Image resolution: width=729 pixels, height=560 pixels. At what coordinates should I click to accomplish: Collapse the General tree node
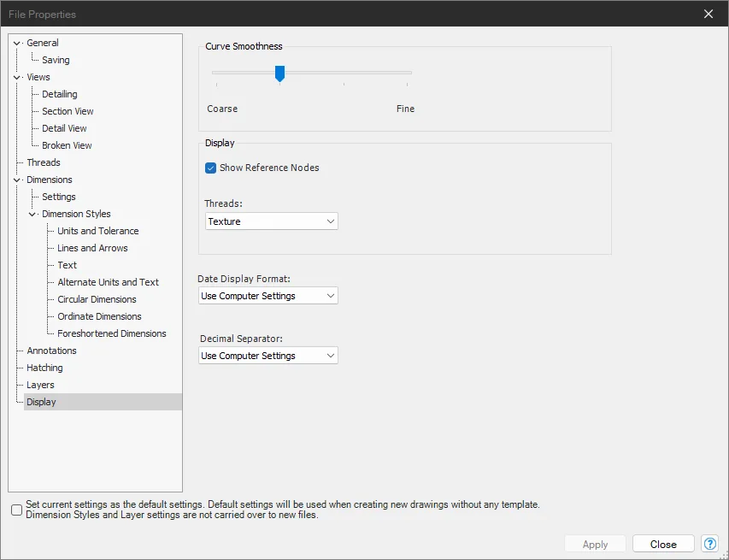pyautogui.click(x=17, y=44)
